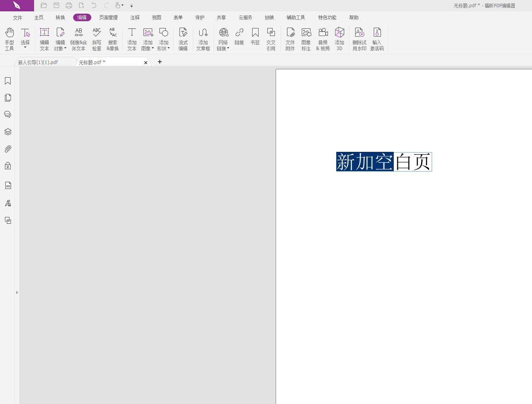This screenshot has width=532, height=404.
Task: Add a 文件附件 to the document
Action: 290,38
